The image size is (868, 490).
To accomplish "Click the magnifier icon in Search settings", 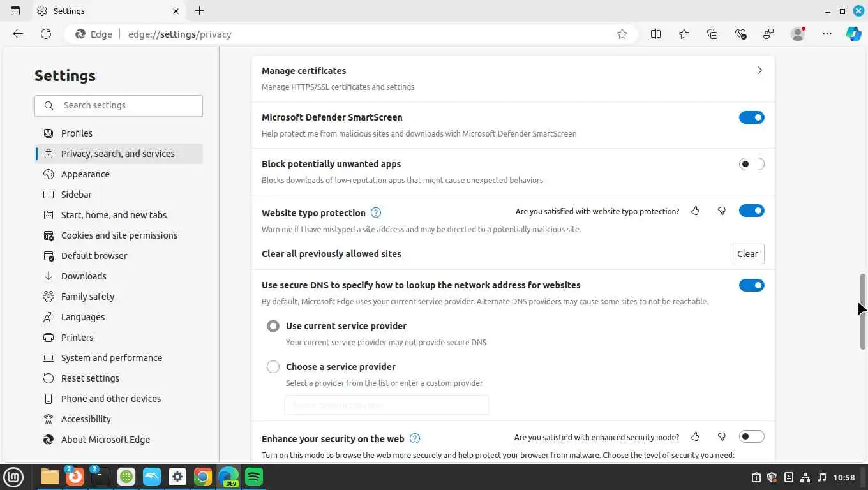I will 49,105.
